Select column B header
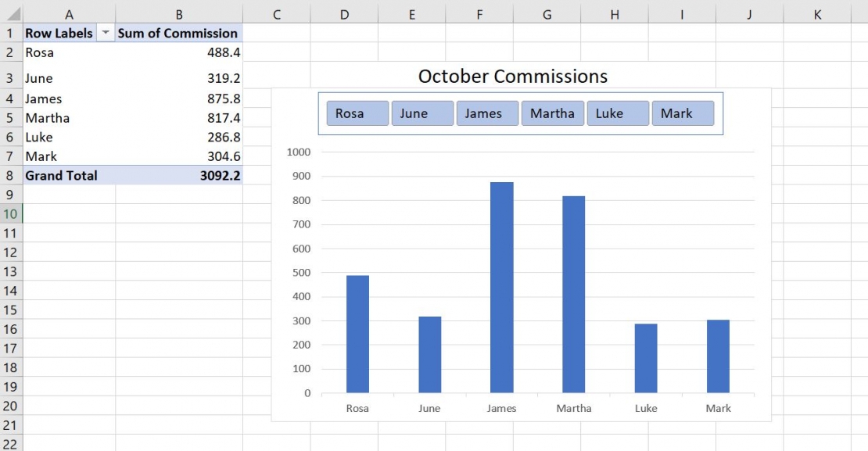The image size is (868, 451). tap(178, 13)
